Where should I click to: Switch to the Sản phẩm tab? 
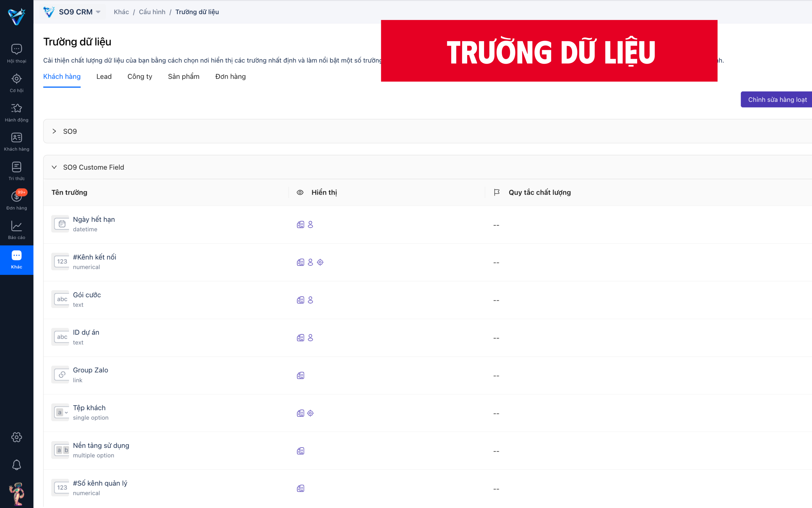coord(184,76)
